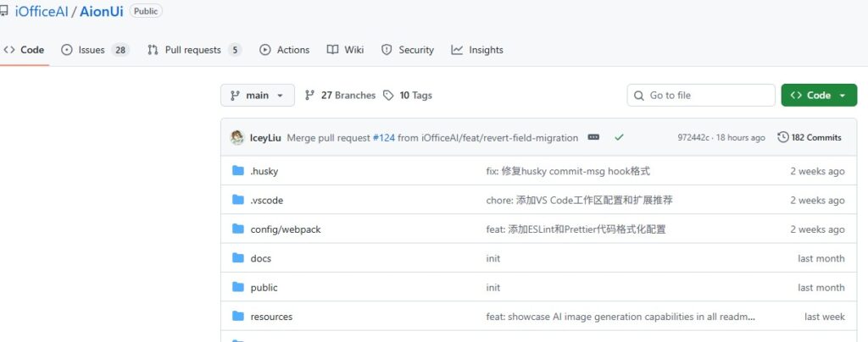View the 27 Branches list
Image resolution: width=868 pixels, height=342 pixels.
coord(340,96)
